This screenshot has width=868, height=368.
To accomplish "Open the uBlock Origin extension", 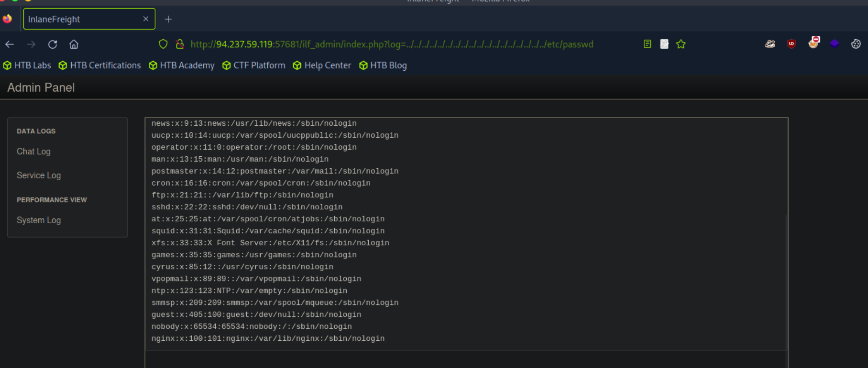I will 791,44.
